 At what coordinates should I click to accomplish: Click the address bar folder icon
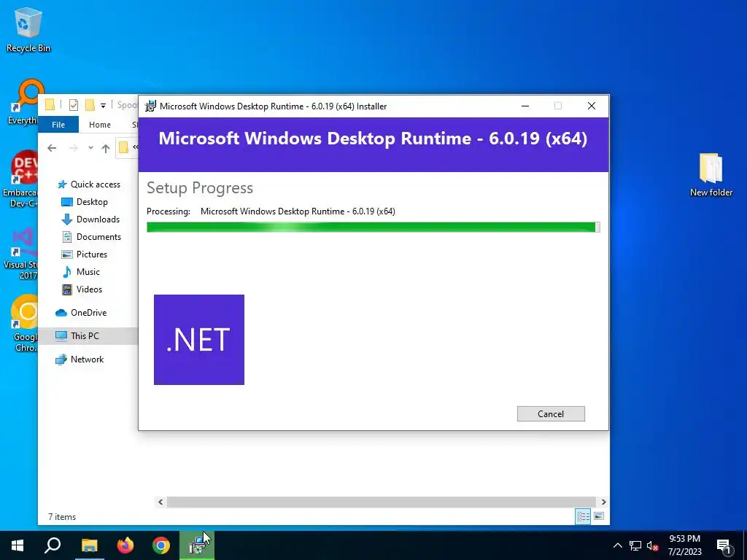123,147
